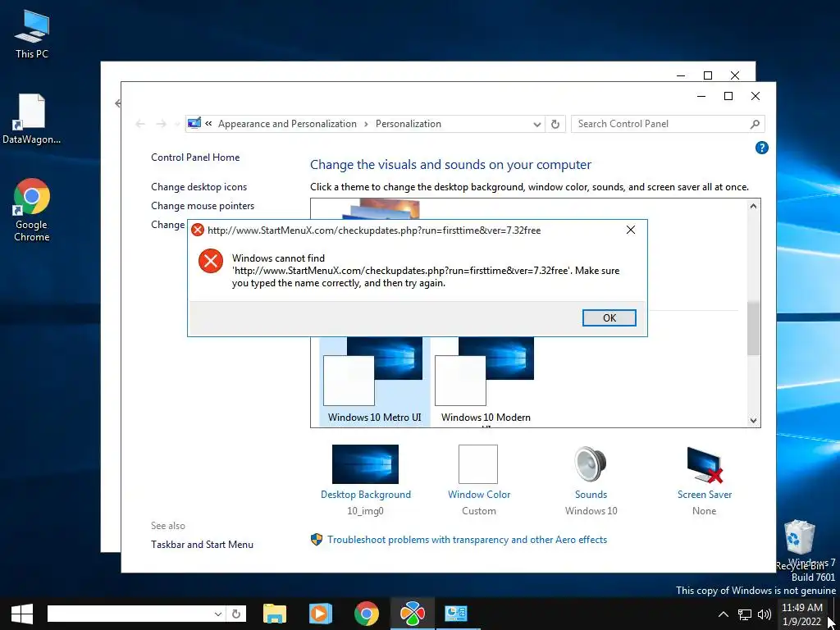Select Windows 10 Metro UI theme

374,381
